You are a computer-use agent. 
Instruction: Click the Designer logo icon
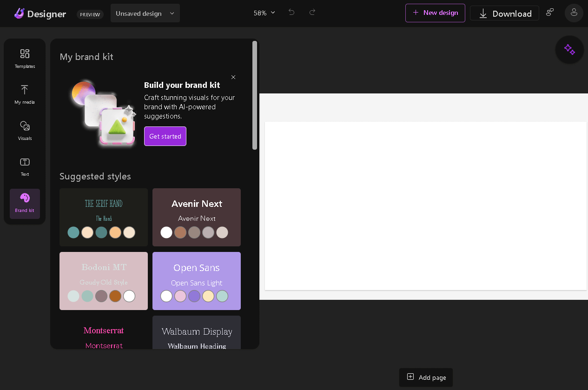pyautogui.click(x=19, y=13)
